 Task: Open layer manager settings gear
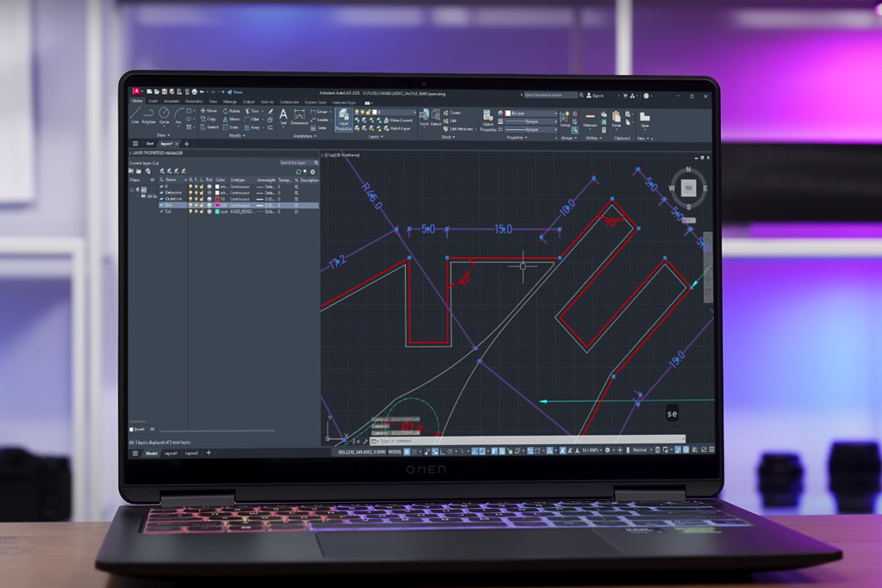(313, 172)
